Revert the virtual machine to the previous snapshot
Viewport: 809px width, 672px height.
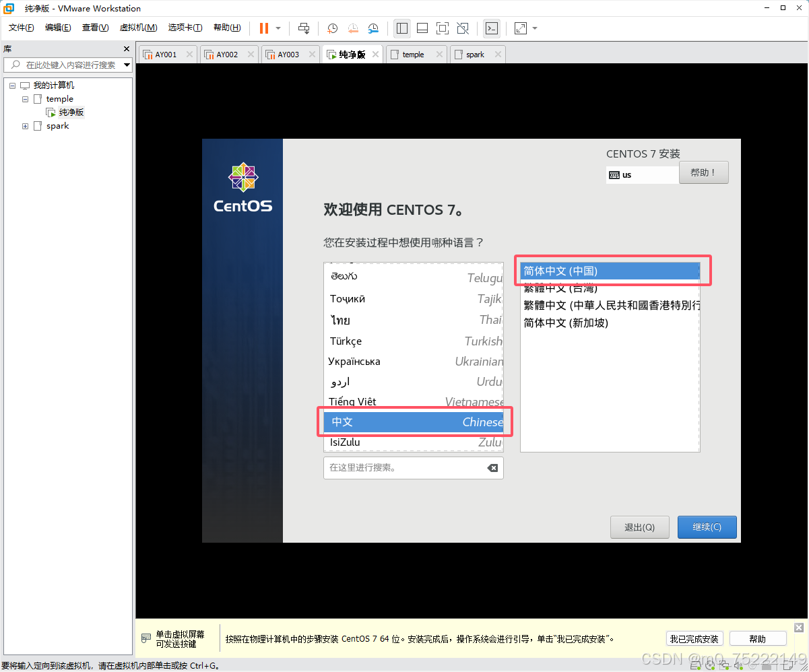pos(353,28)
